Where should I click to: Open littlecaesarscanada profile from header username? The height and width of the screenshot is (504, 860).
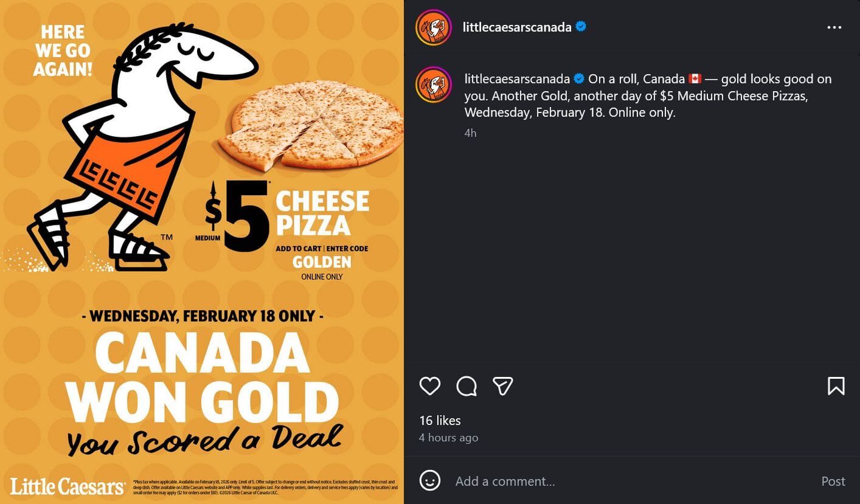[x=517, y=27]
